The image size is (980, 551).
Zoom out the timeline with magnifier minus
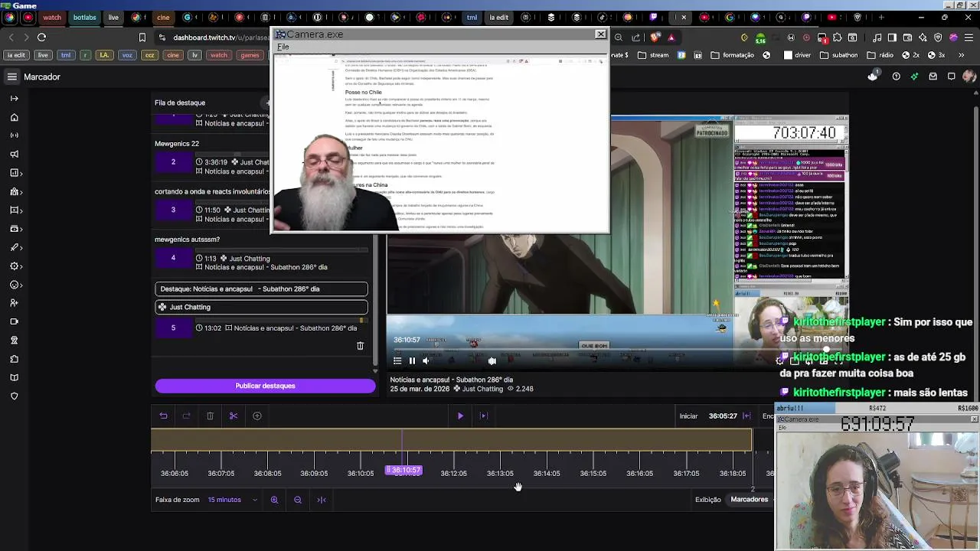point(298,500)
